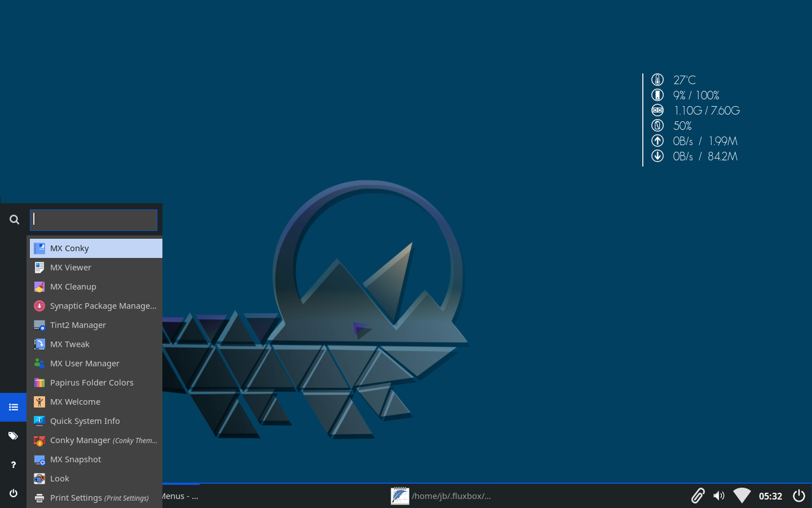Click the Quick System Info icon
This screenshot has height=508, width=812.
coord(39,421)
